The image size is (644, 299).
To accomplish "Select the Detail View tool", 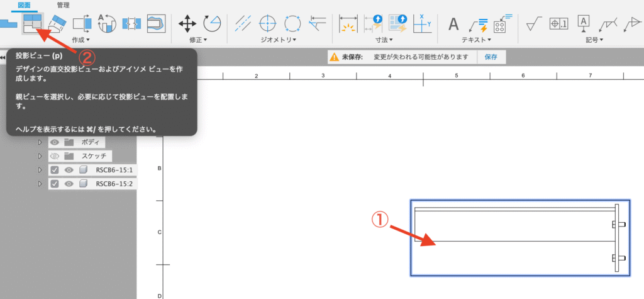I will (x=107, y=24).
